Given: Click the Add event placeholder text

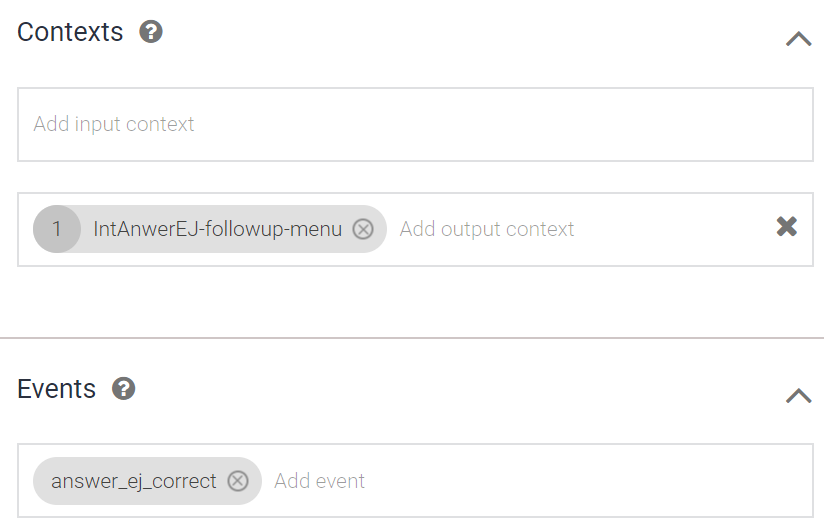Looking at the screenshot, I should point(320,481).
